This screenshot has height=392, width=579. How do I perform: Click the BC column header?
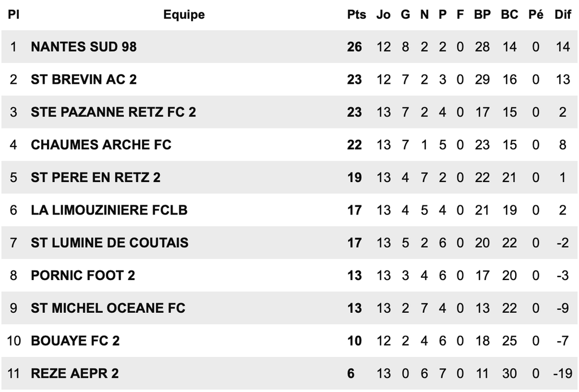coord(509,14)
